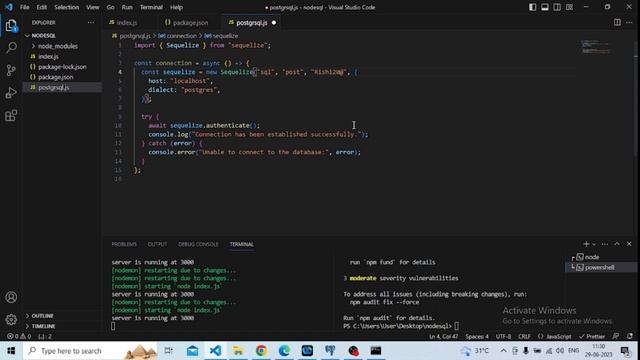Click the Prettier status item
The width and height of the screenshot is (640, 360).
(592, 336)
